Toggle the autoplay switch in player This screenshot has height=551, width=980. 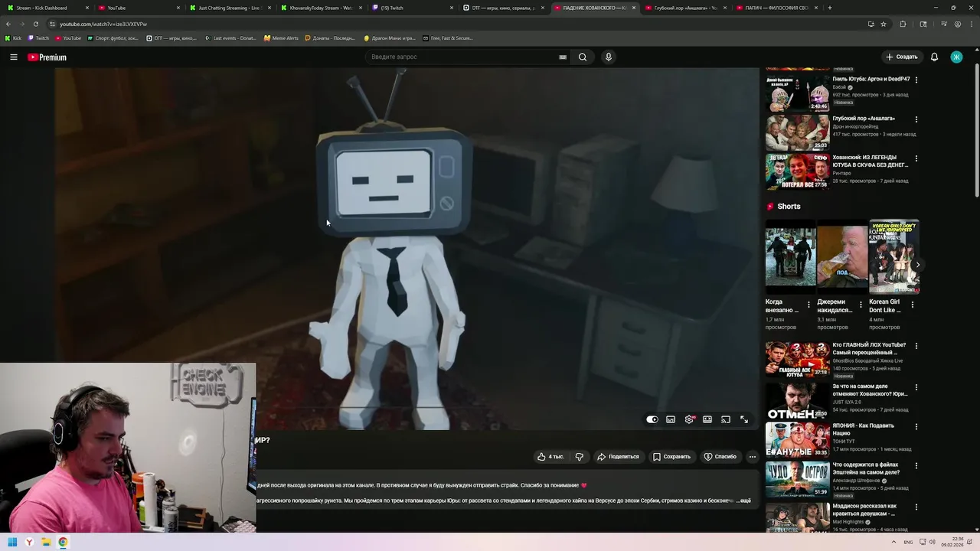652,419
